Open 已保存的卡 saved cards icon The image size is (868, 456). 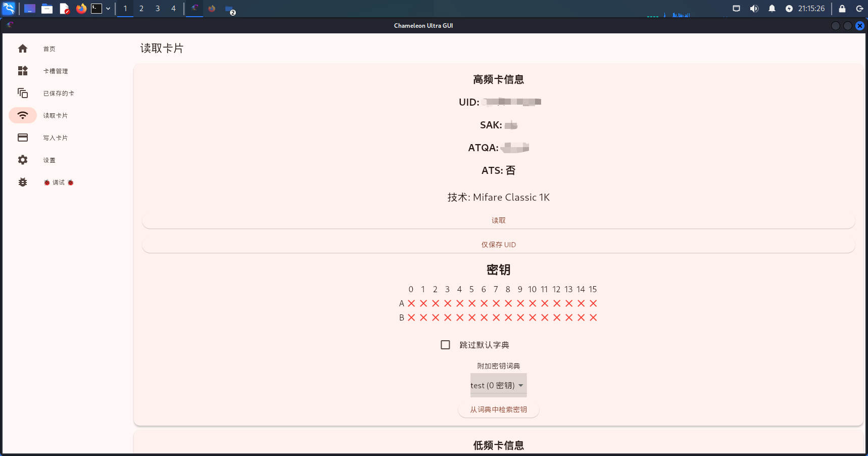(23, 93)
